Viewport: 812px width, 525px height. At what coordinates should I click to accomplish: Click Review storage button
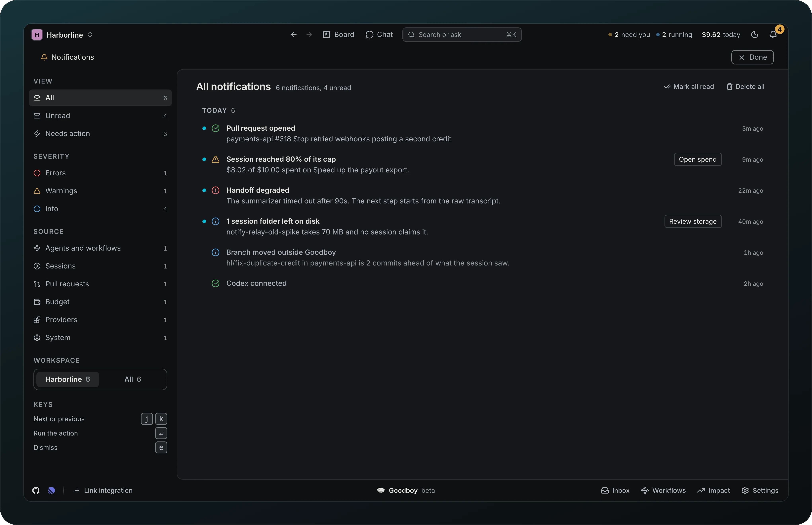[693, 222]
